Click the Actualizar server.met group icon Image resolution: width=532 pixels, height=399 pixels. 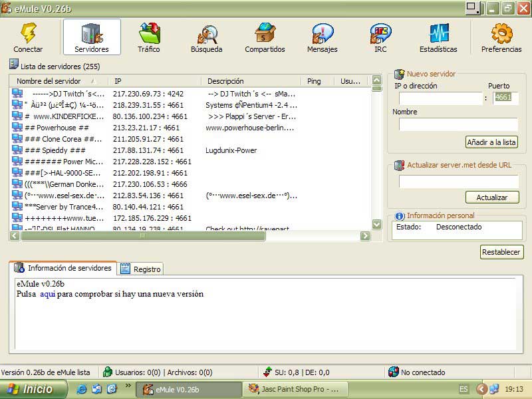[x=400, y=165]
